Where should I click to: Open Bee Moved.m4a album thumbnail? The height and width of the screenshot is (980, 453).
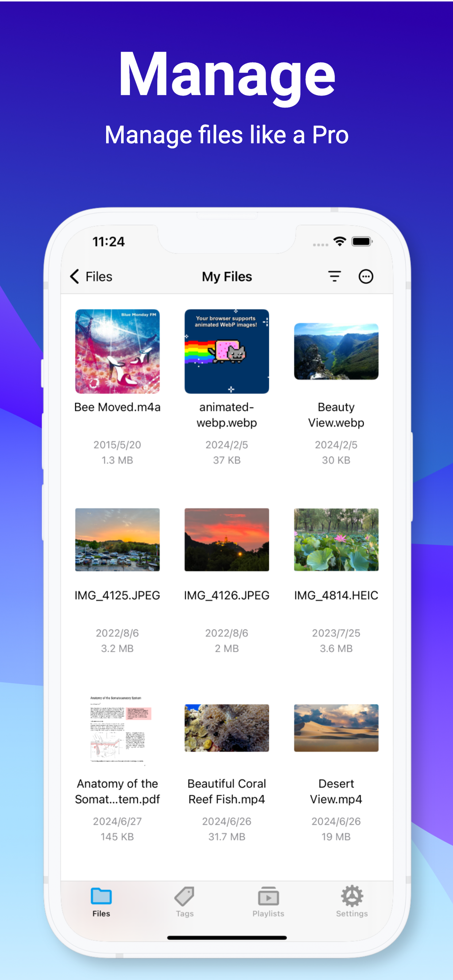pos(117,351)
